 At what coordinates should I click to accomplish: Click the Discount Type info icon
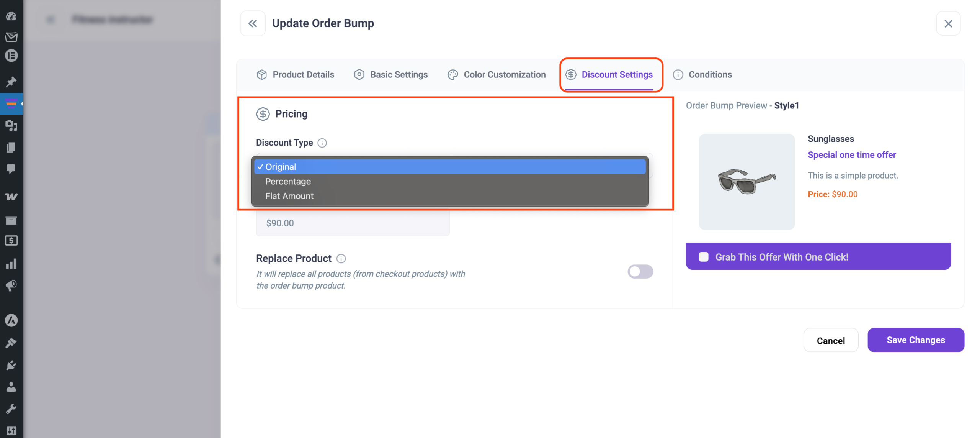[x=322, y=143]
